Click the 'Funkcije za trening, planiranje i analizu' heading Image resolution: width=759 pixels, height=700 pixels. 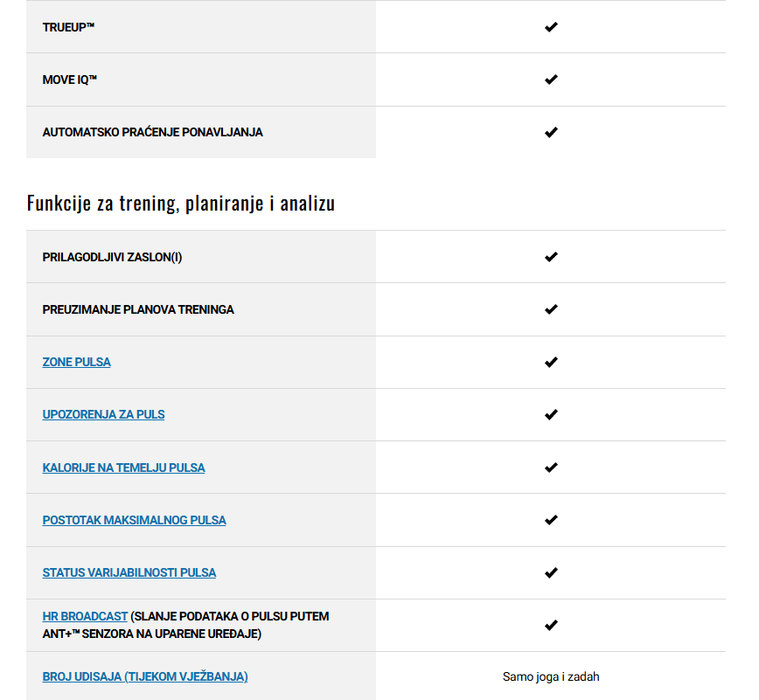pos(180,203)
